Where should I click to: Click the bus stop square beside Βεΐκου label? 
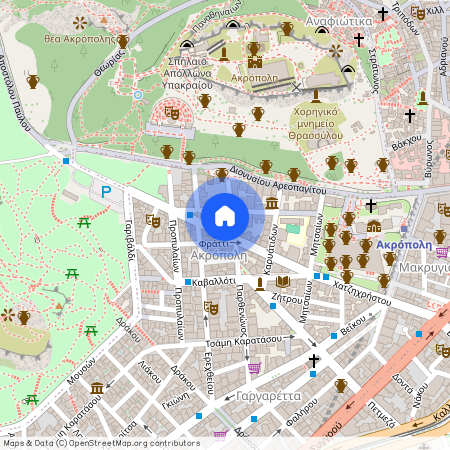tap(334, 336)
